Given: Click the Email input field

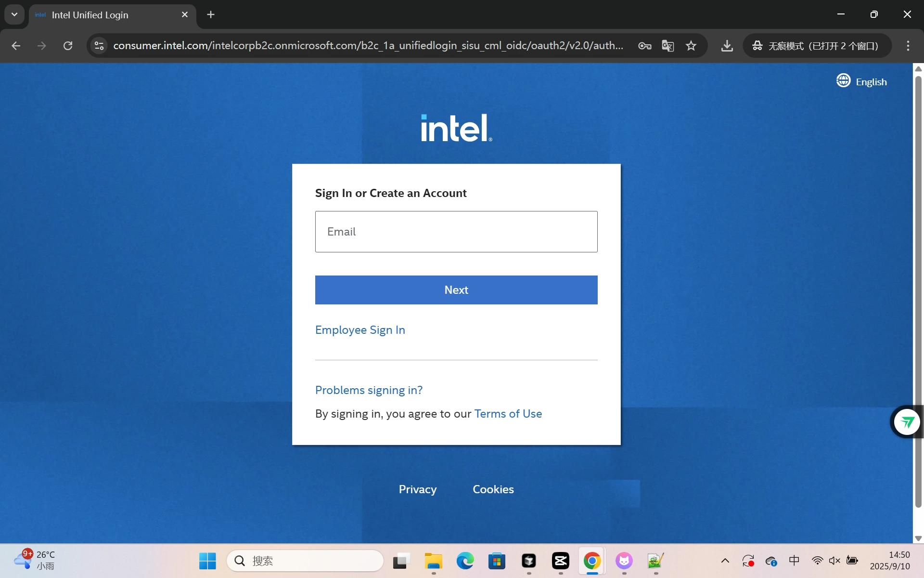Looking at the screenshot, I should pyautogui.click(x=456, y=232).
